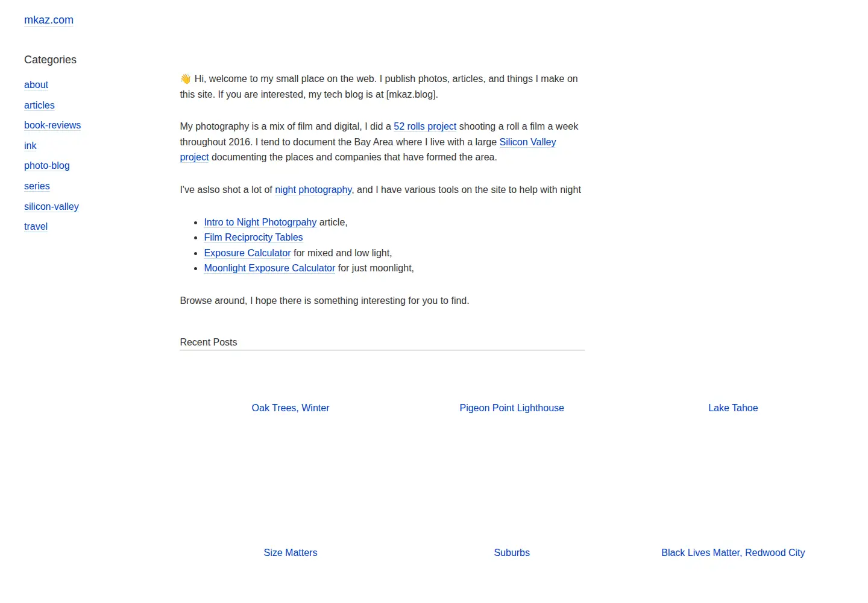The width and height of the screenshot is (868, 603).
Task: Browse the book-reviews category
Action: point(52,125)
